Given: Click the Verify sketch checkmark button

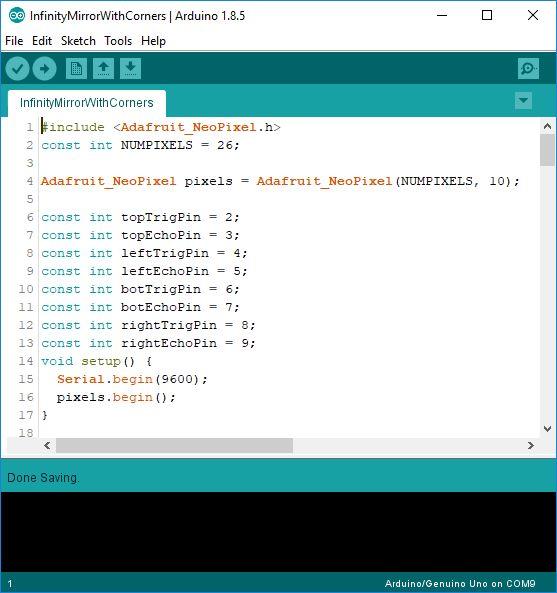Looking at the screenshot, I should (x=18, y=69).
